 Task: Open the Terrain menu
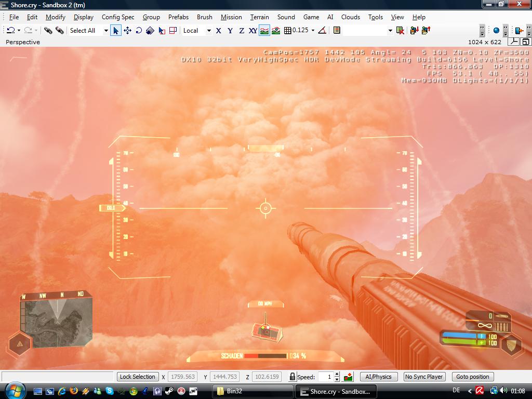(x=259, y=17)
